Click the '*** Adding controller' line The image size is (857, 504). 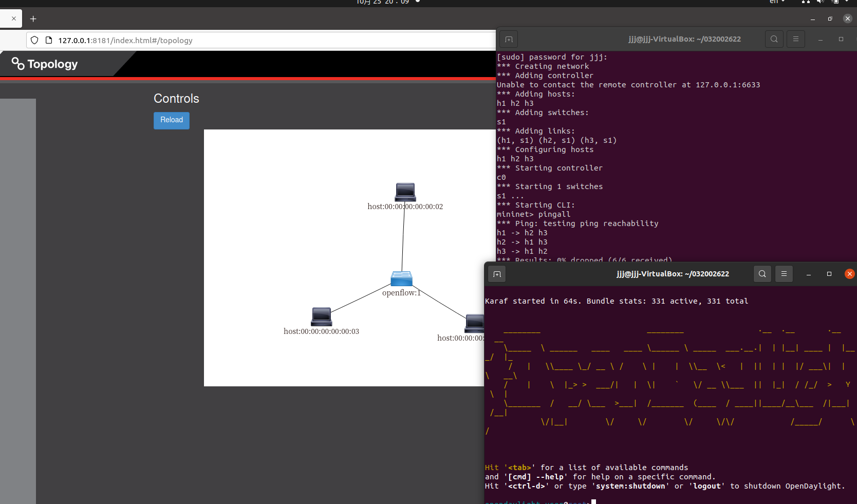point(545,76)
